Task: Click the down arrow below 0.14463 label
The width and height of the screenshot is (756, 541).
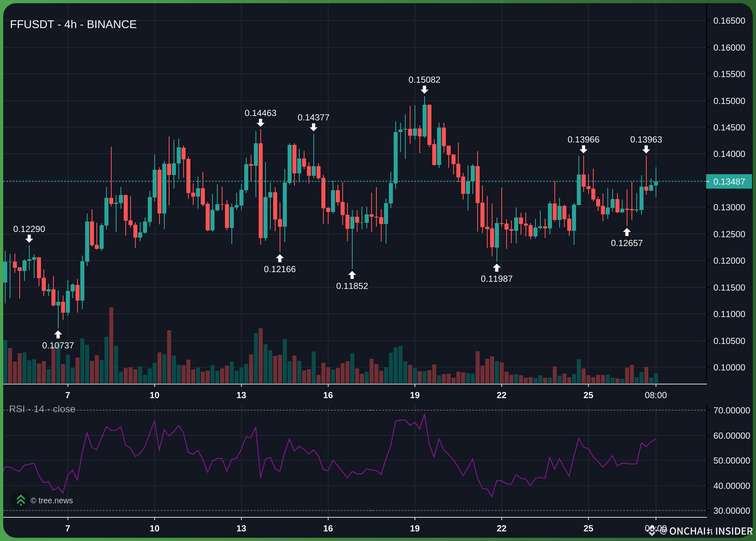Action: [x=260, y=123]
